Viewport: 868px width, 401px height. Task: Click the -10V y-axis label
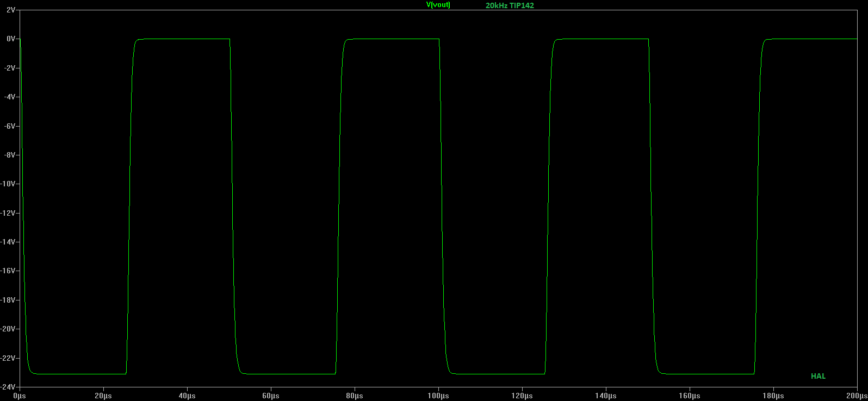[x=8, y=184]
